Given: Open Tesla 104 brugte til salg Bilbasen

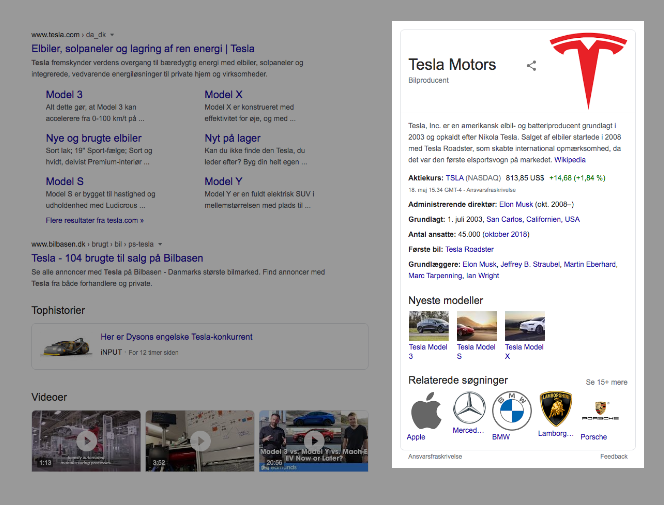Looking at the screenshot, I should 117,258.
